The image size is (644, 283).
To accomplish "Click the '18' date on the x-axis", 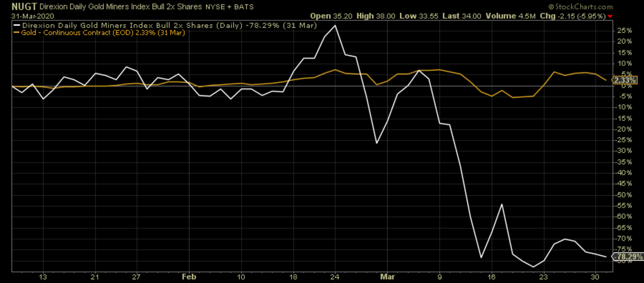I will pos(294,277).
